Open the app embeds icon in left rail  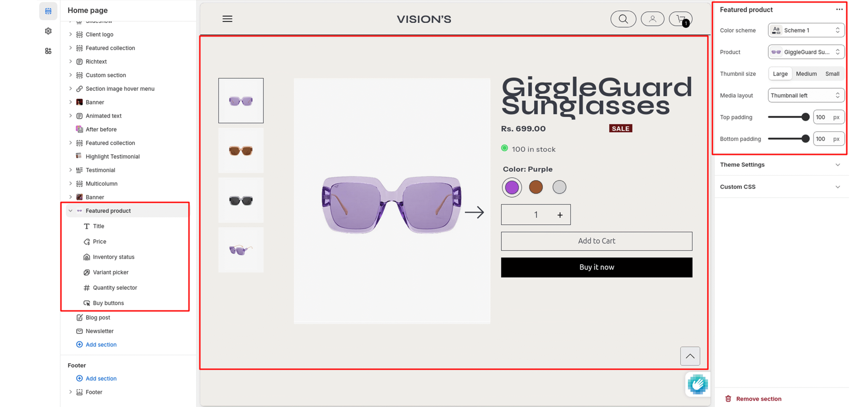48,51
